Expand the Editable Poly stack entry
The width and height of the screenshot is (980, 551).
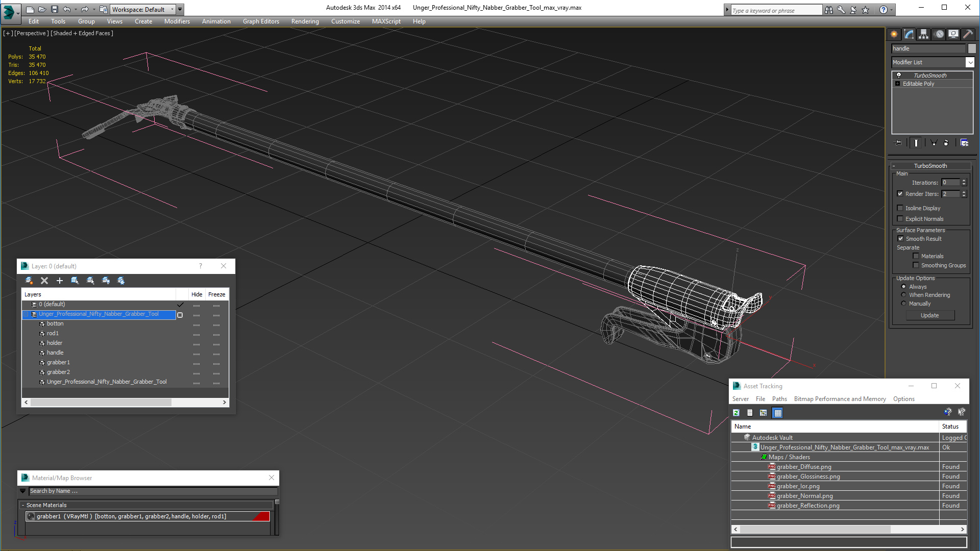pyautogui.click(x=897, y=84)
